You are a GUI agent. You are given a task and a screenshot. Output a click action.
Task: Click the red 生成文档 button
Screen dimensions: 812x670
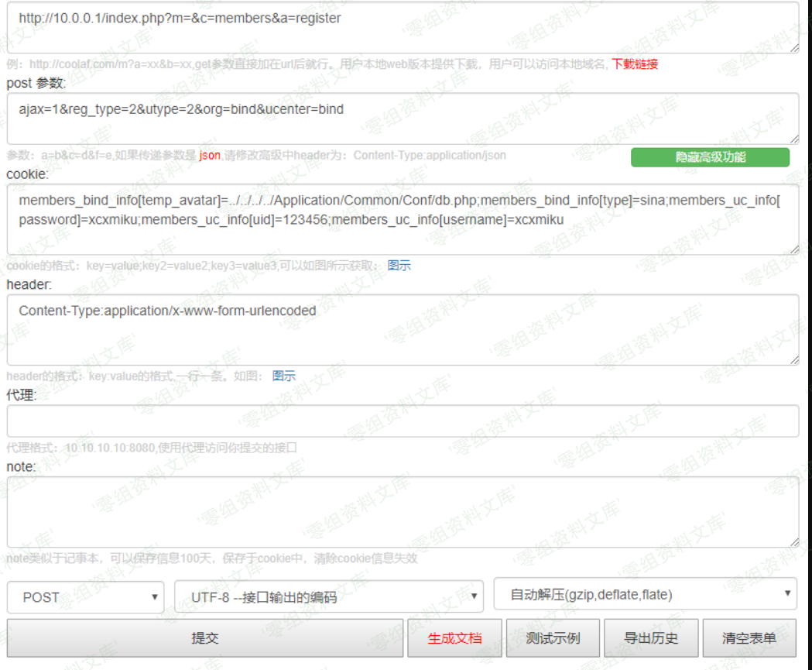(x=454, y=638)
